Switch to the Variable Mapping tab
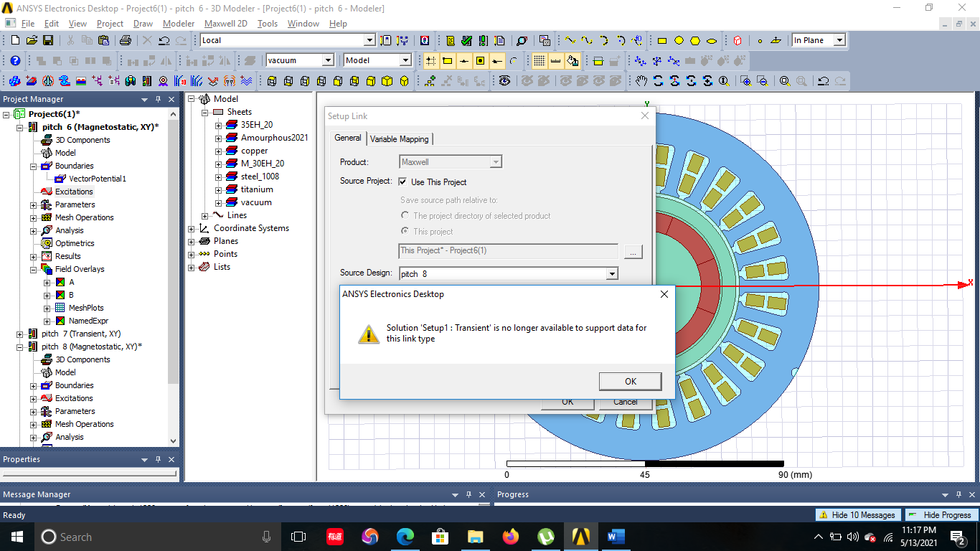 pos(400,139)
